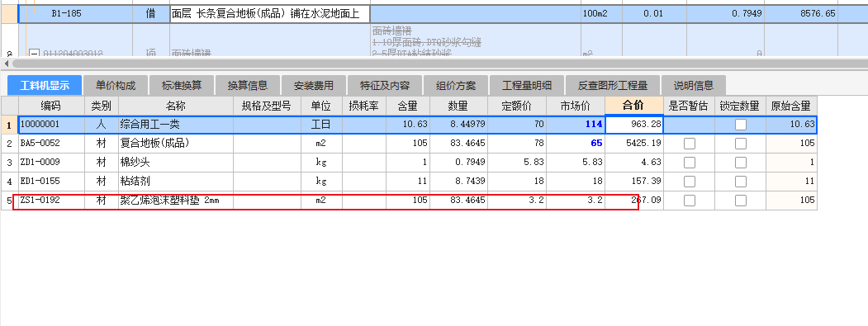Open the 特征及内容 tab
This screenshot has width=868, height=326.
tap(385, 86)
